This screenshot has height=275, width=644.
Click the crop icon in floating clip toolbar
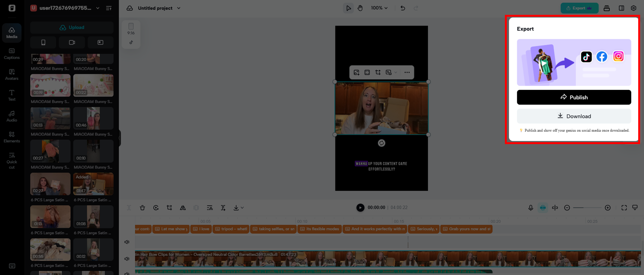(x=378, y=73)
